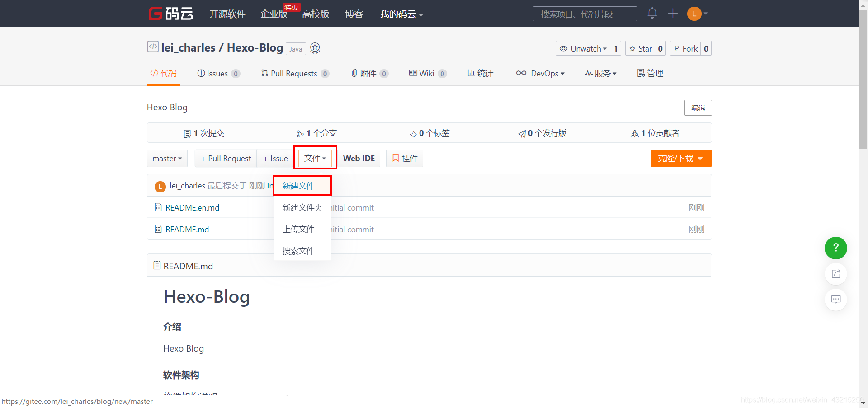Viewport: 868px width, 408px height.
Task: Expand the 服务 services dropdown
Action: (600, 73)
